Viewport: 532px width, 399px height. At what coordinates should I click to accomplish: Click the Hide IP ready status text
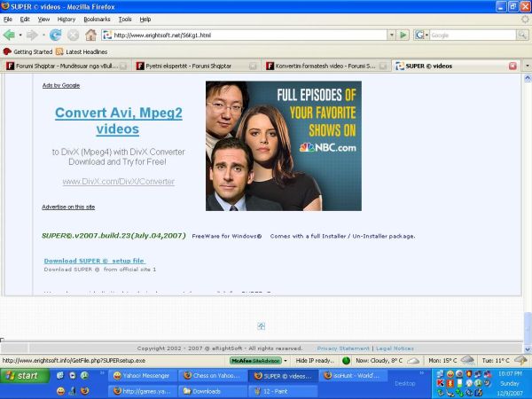(x=315, y=361)
